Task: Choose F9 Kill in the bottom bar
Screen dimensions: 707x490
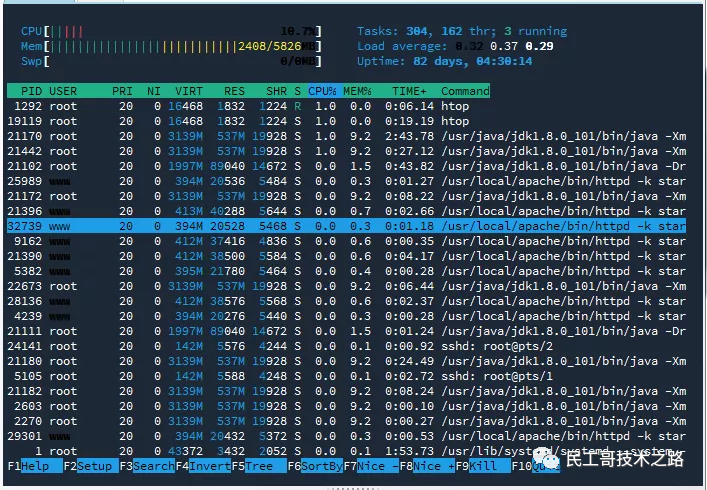Action: tap(483, 466)
